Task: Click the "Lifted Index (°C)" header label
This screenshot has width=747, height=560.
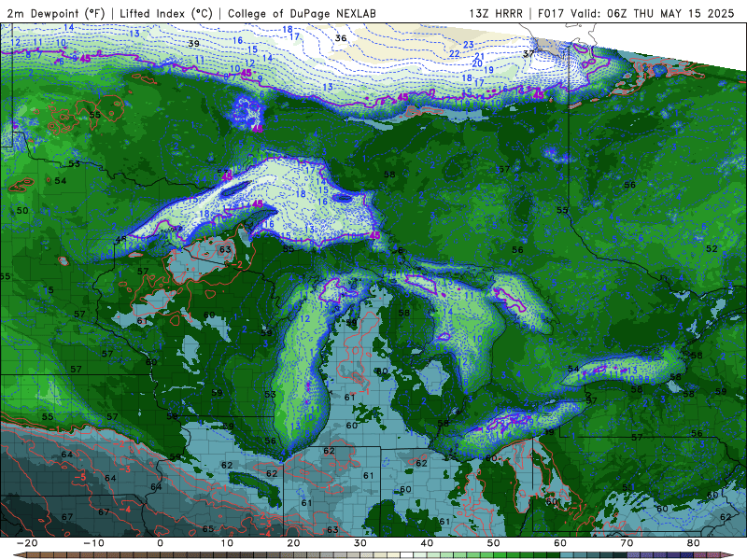Action: 166,13
